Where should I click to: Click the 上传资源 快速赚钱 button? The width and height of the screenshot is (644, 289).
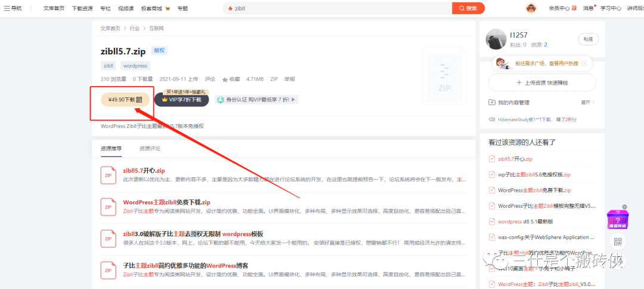[542, 82]
